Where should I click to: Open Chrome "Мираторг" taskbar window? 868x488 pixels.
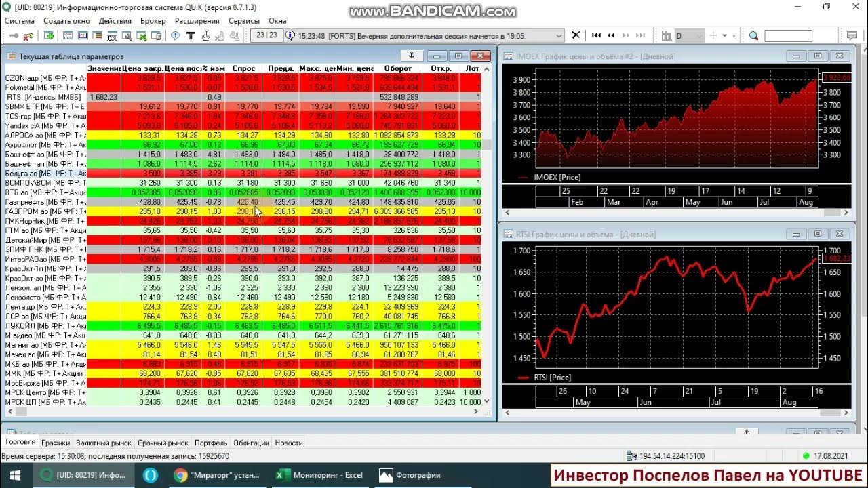pyautogui.click(x=218, y=475)
